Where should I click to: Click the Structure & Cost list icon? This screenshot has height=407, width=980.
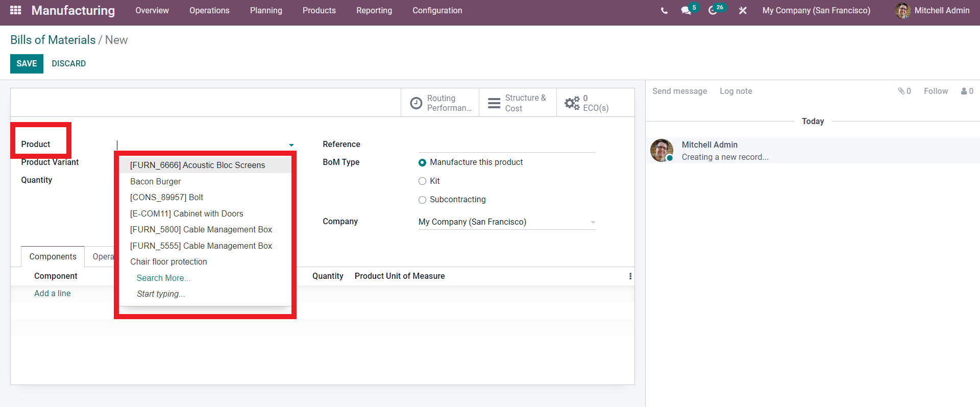[x=494, y=103]
